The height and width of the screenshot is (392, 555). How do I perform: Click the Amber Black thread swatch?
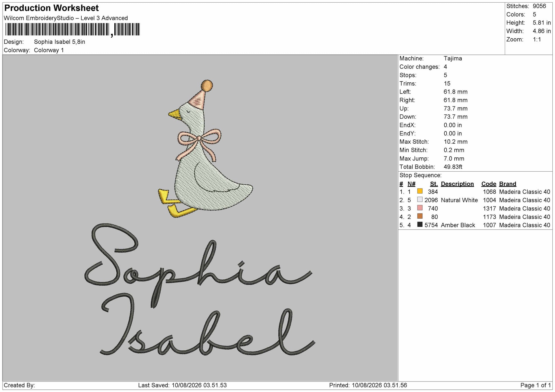point(420,224)
